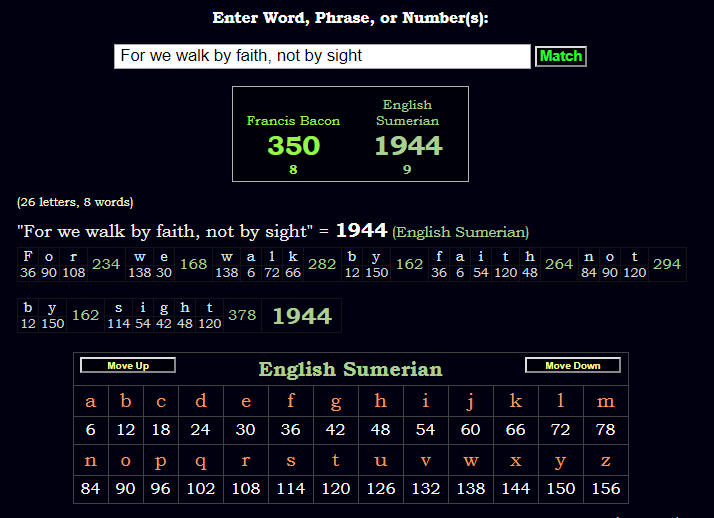This screenshot has height=518, width=714.
Task: Click the English Sumerian chart title
Action: (x=350, y=369)
